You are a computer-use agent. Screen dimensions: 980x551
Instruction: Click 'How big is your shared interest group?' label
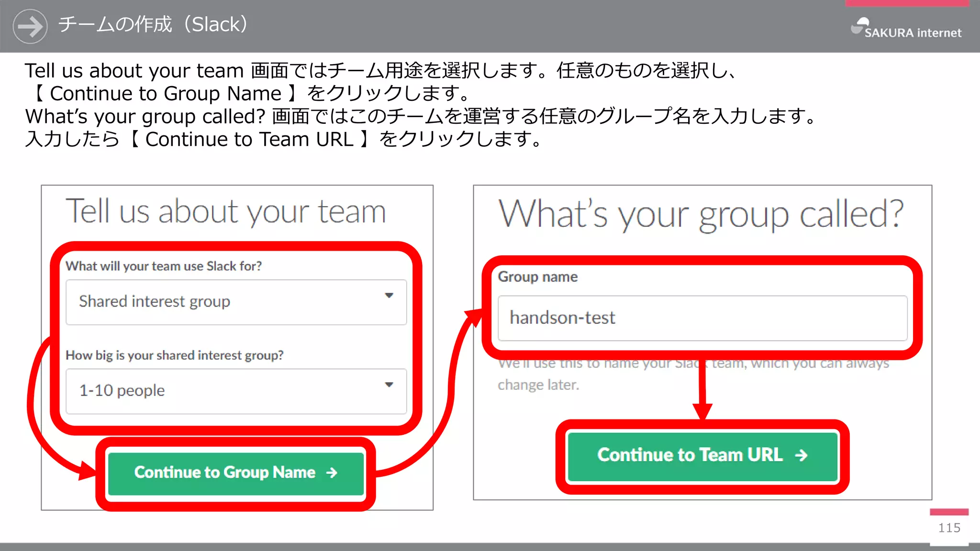174,355
